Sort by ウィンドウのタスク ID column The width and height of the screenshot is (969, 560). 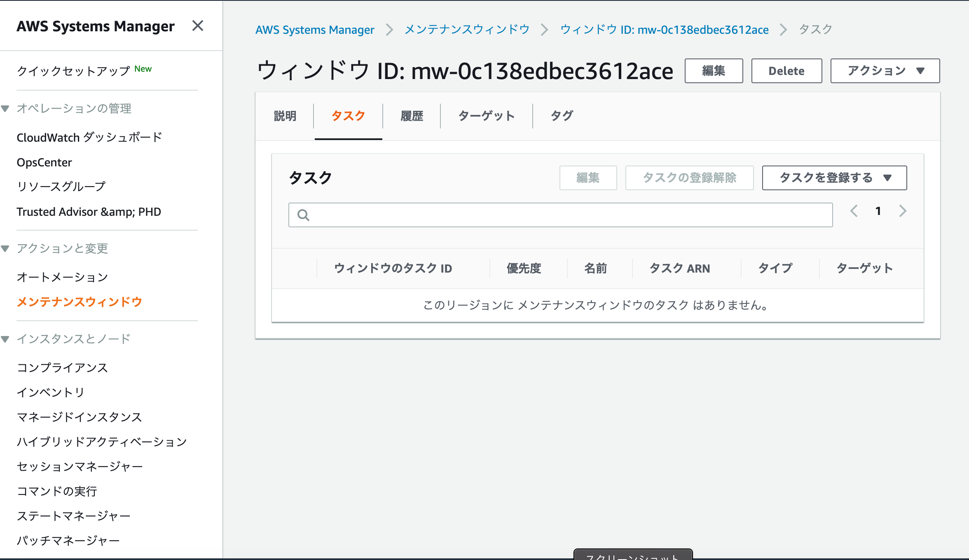click(x=393, y=268)
